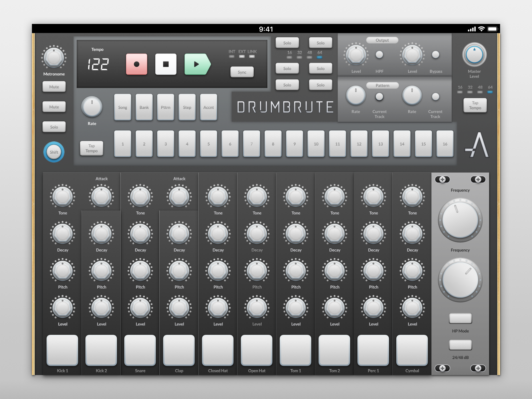Image resolution: width=532 pixels, height=399 pixels.
Task: Click the red Record button
Action: 137,64
